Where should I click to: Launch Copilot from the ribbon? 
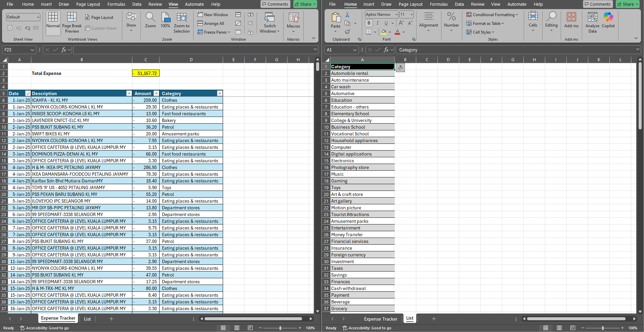click(x=608, y=20)
